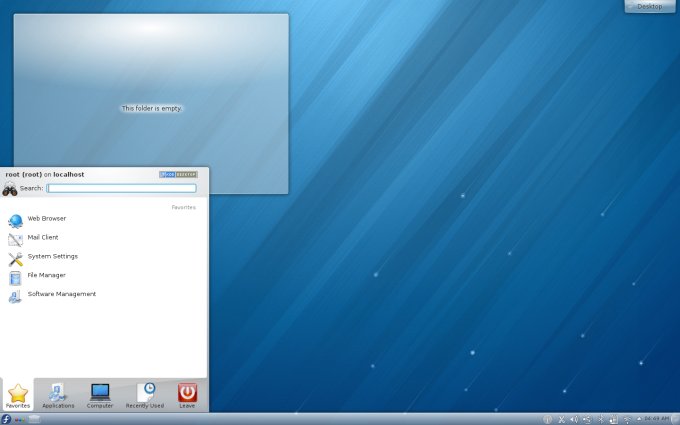Click the "This folder is empty." text
The image size is (680, 425).
[x=152, y=108]
